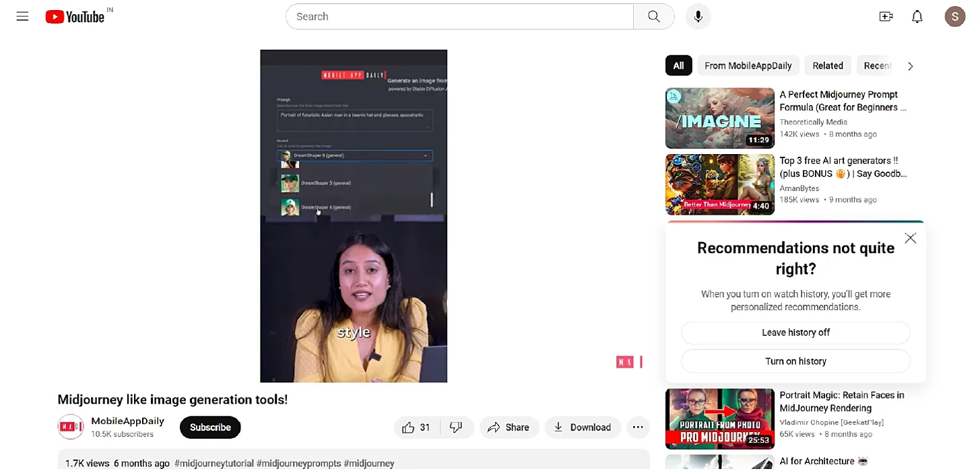Screen dimensions: 980x471
Task: Open MobileAppDaily channel name link
Action: [x=128, y=421]
